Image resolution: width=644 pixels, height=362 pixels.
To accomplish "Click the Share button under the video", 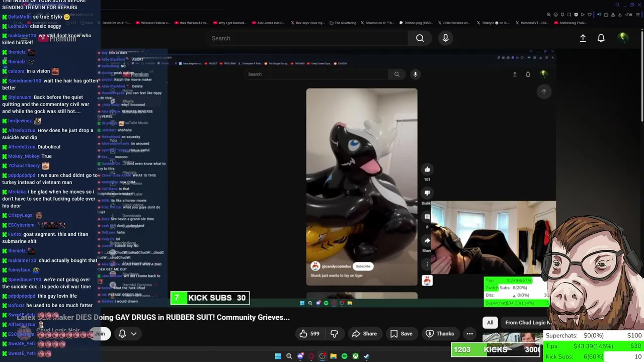I will (364, 333).
